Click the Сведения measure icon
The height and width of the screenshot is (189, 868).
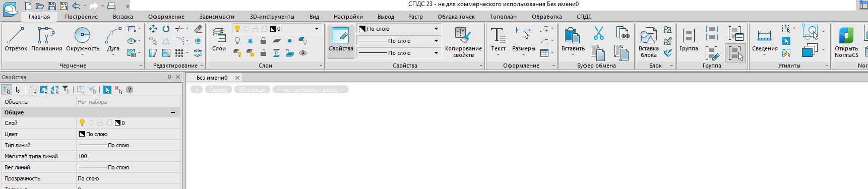pyautogui.click(x=765, y=39)
